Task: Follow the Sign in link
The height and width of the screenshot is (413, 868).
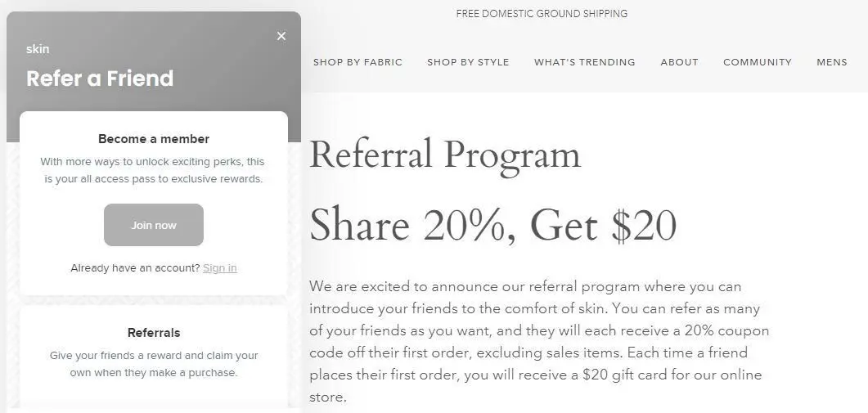Action: (x=220, y=268)
